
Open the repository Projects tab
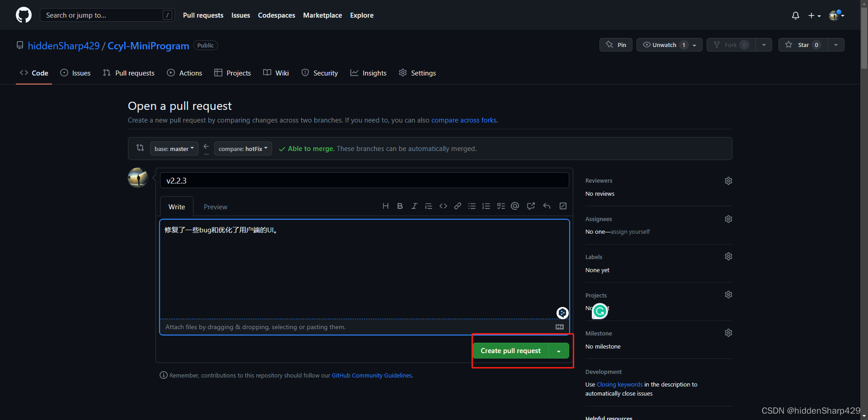(232, 73)
